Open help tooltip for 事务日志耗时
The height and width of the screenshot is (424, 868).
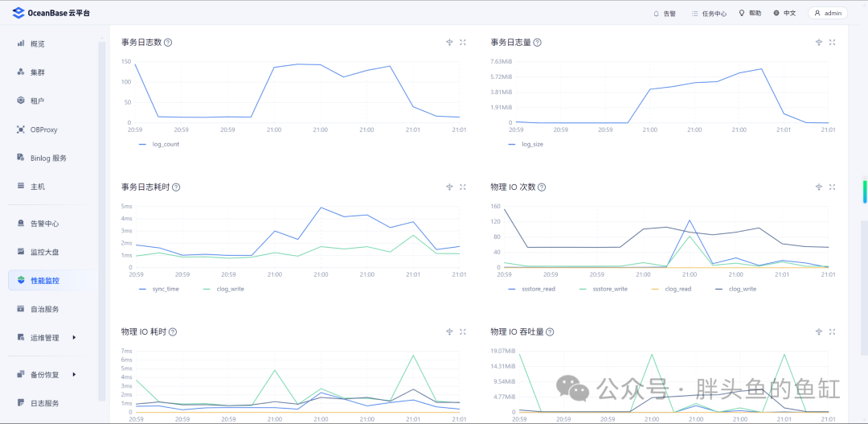tap(176, 187)
